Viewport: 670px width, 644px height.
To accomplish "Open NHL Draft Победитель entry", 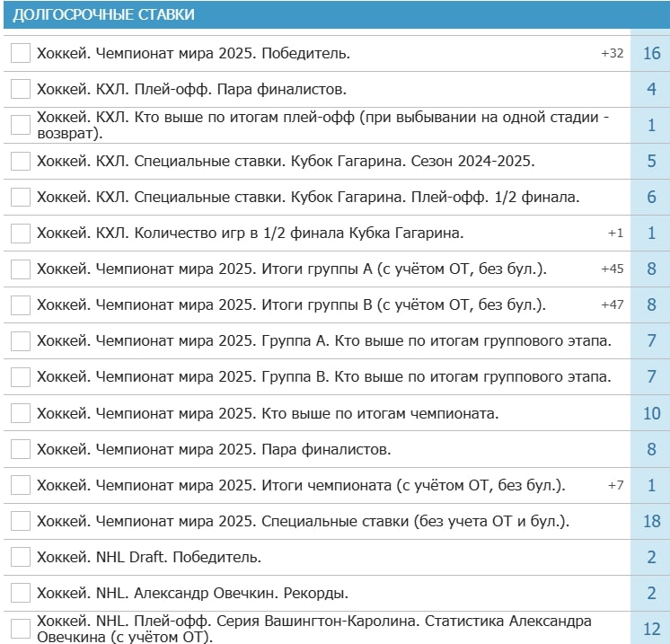I will pyautogui.click(x=149, y=557).
